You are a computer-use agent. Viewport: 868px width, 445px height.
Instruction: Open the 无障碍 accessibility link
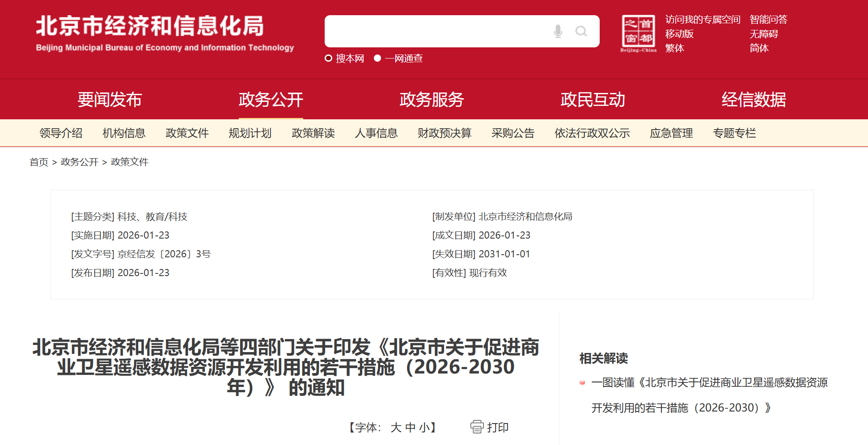point(763,34)
